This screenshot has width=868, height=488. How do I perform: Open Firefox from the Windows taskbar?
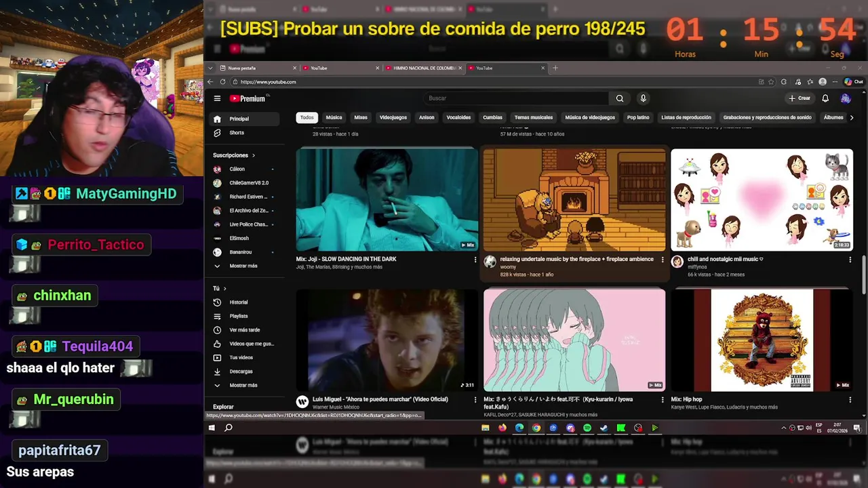[x=502, y=428]
